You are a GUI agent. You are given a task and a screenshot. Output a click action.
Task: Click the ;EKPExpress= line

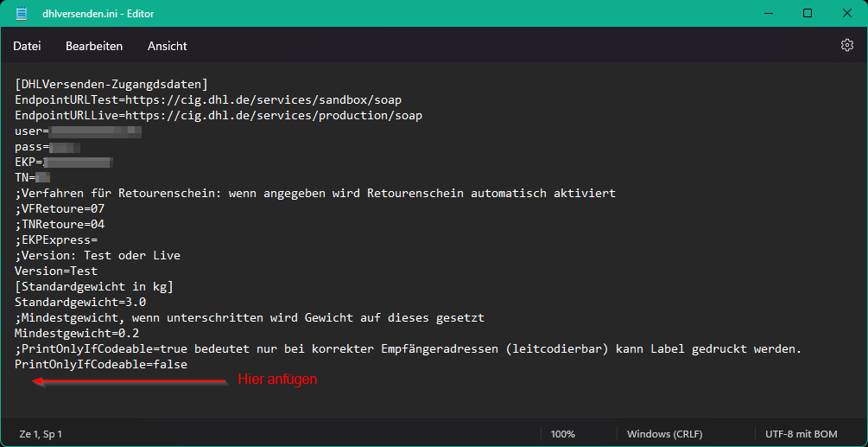click(x=56, y=239)
